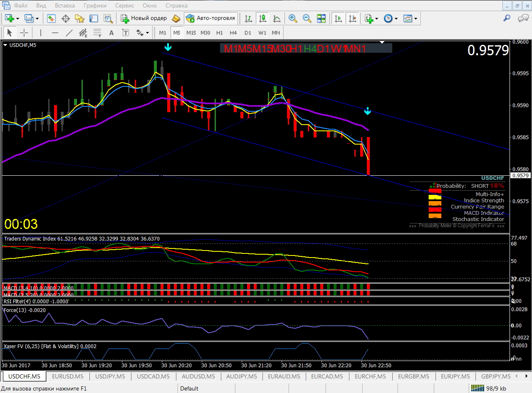The image size is (532, 393).
Task: Zoom out of the chart
Action: click(x=307, y=18)
